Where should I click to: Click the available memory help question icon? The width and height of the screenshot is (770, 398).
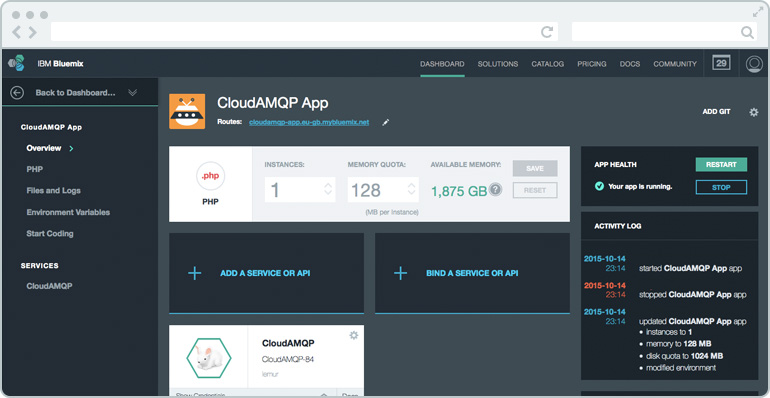[495, 190]
